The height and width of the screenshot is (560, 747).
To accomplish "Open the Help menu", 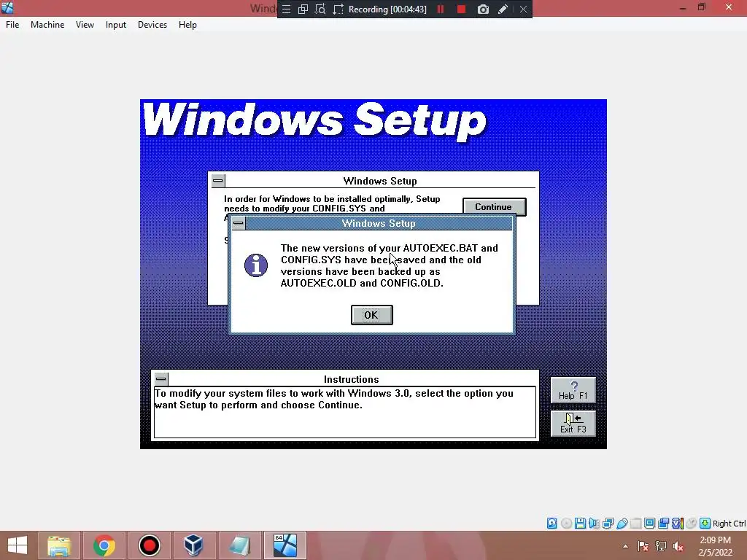I will (x=187, y=25).
